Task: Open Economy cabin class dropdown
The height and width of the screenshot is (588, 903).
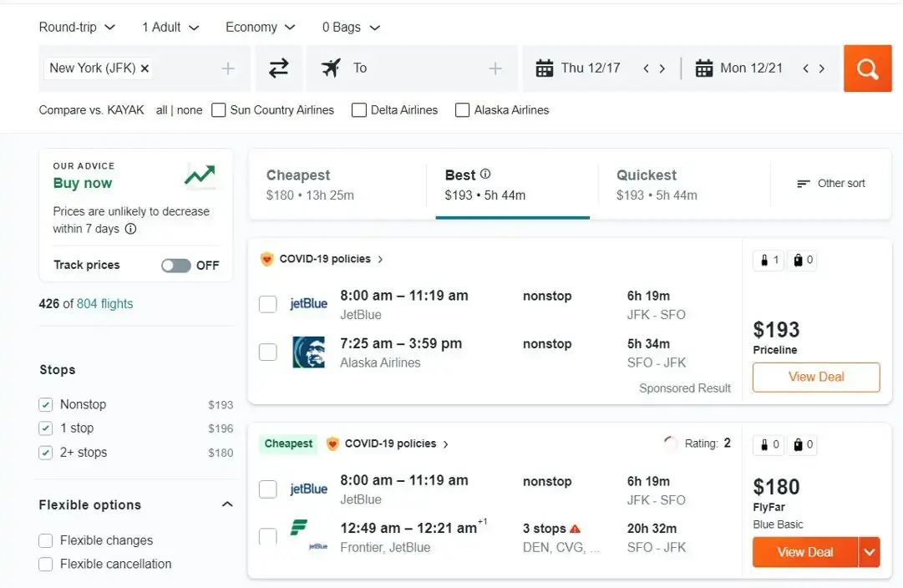Action: tap(261, 27)
